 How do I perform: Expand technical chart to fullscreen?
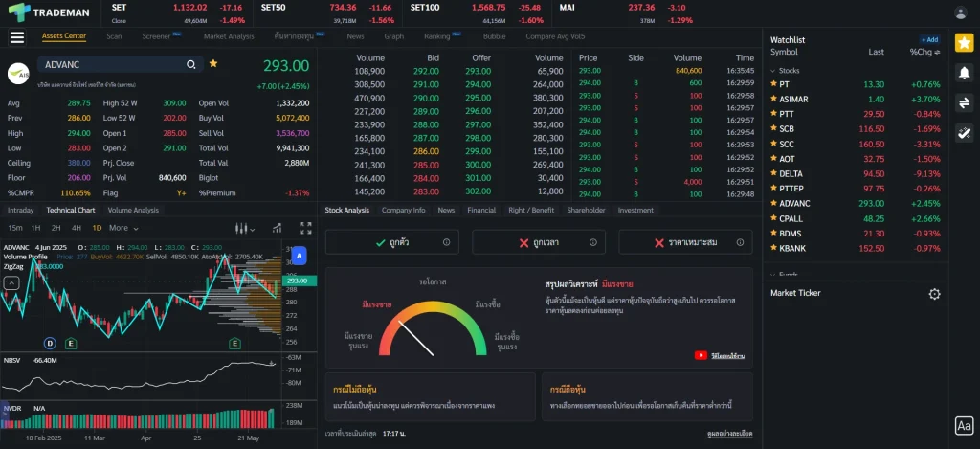(x=305, y=228)
